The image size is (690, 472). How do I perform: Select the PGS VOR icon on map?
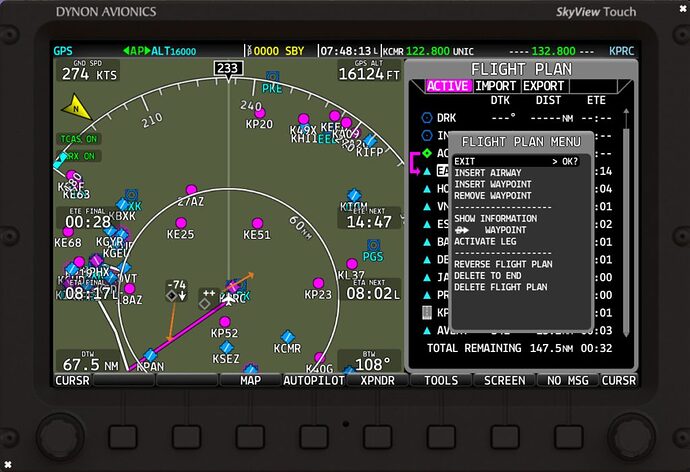pos(372,243)
